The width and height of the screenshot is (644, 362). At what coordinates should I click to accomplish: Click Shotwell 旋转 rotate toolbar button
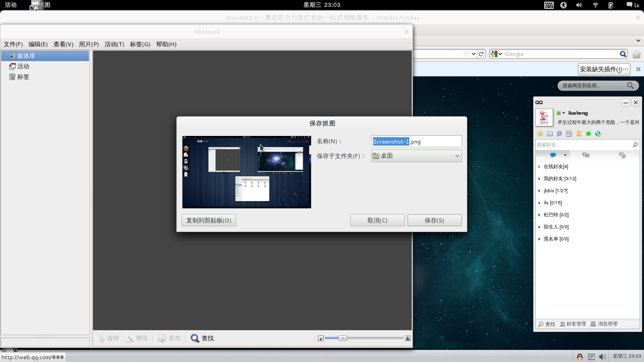tap(108, 338)
